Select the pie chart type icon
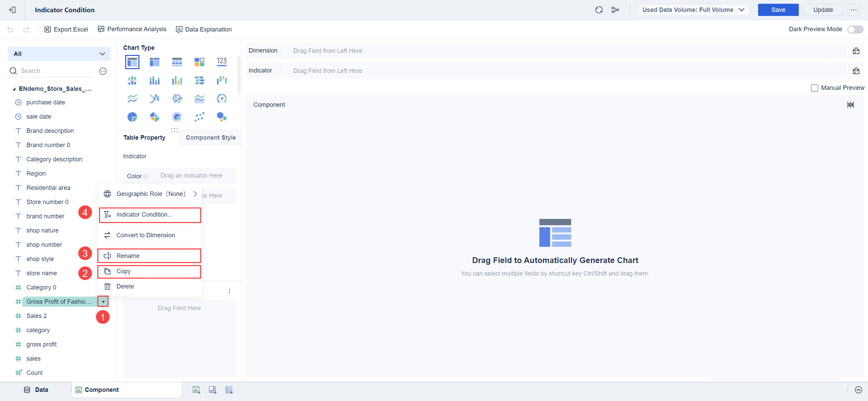The height and width of the screenshot is (401, 868). tap(132, 117)
